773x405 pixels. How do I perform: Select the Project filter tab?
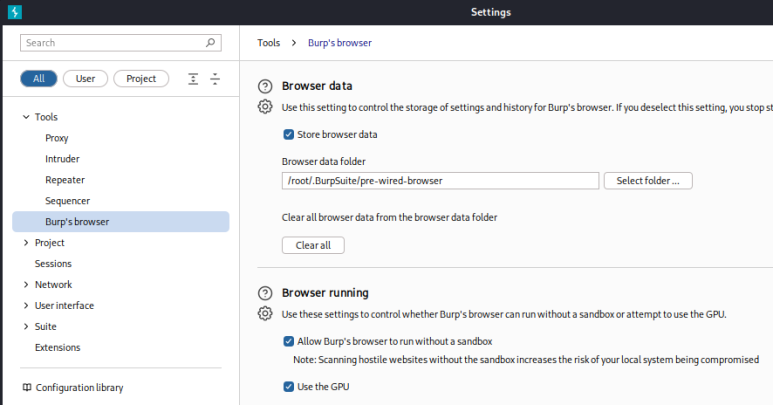[141, 79]
